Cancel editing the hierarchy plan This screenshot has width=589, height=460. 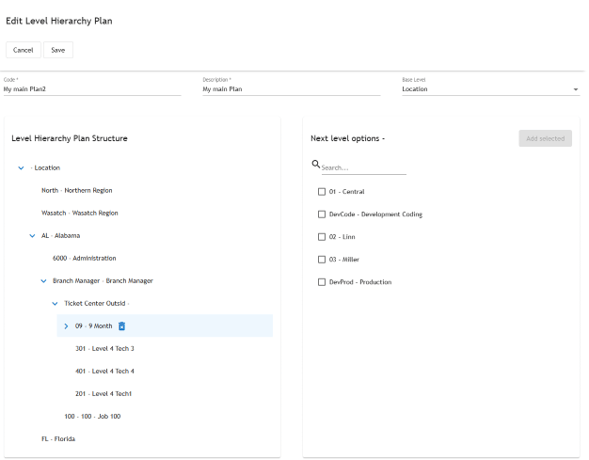[23, 50]
